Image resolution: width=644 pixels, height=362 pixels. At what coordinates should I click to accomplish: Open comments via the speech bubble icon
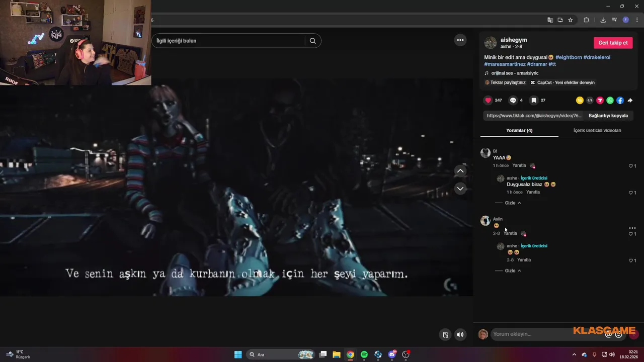pyautogui.click(x=513, y=100)
